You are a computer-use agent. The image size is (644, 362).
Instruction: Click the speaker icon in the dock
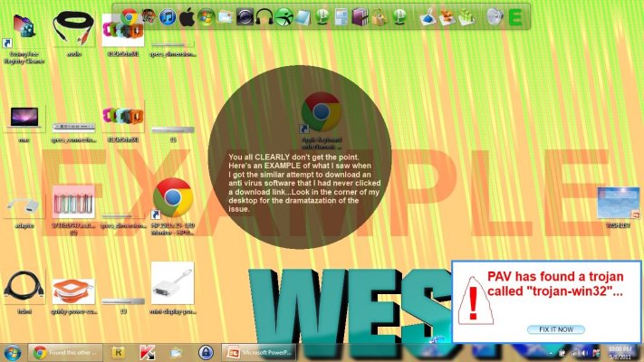tap(495, 18)
